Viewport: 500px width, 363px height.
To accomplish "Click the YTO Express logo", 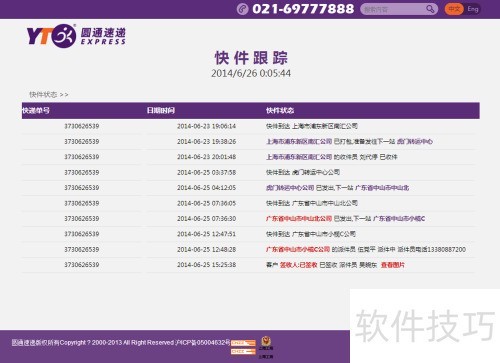I will point(76,36).
